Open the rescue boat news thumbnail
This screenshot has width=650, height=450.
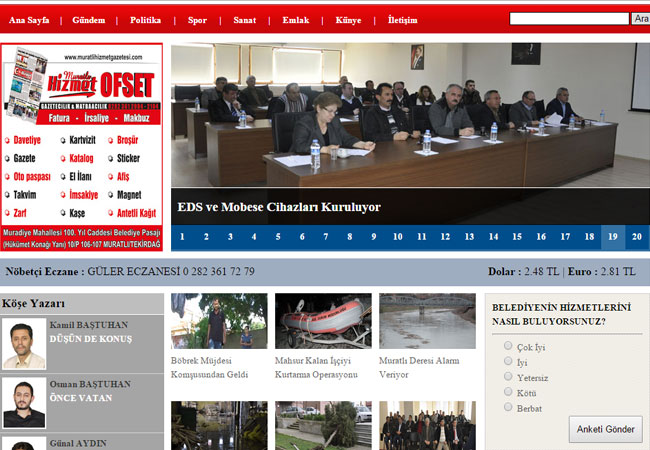point(323,321)
